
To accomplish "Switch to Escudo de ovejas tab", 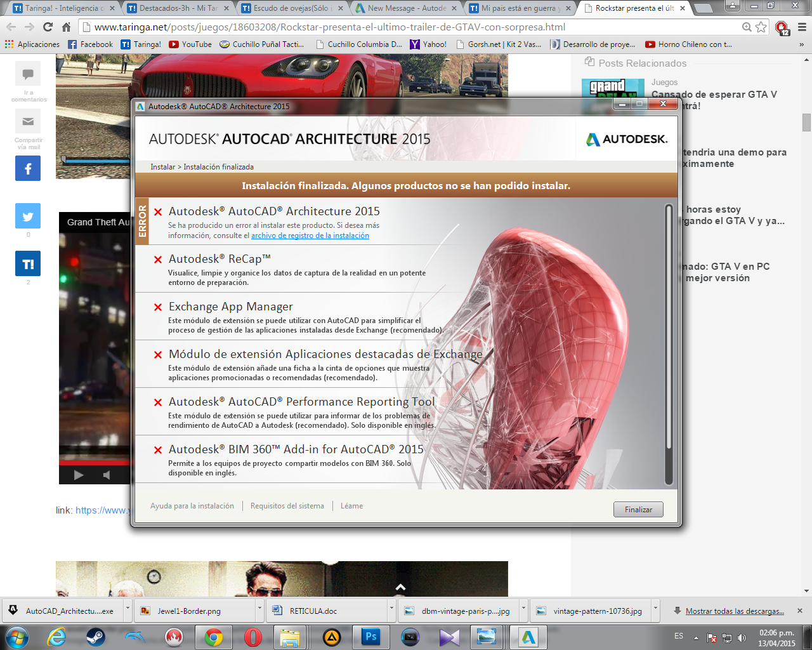I will pyautogui.click(x=291, y=8).
